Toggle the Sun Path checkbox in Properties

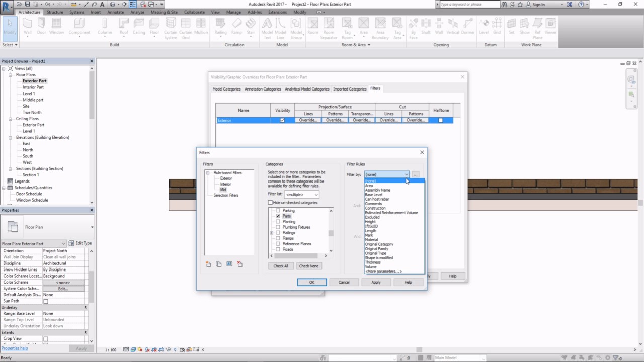click(x=46, y=301)
